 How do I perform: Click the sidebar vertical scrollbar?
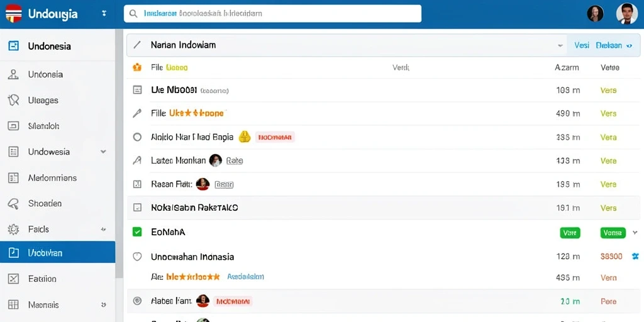[119, 154]
